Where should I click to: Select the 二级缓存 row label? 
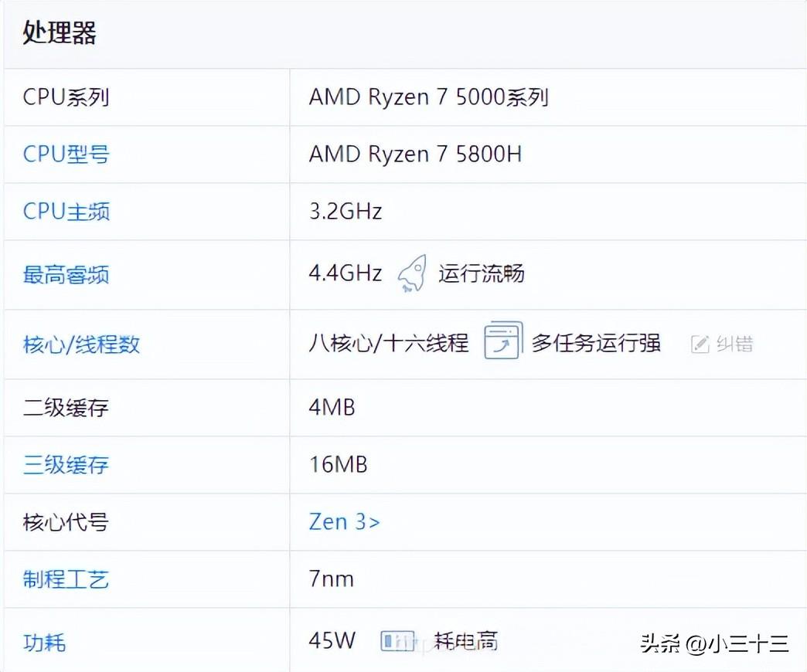pyautogui.click(x=66, y=408)
